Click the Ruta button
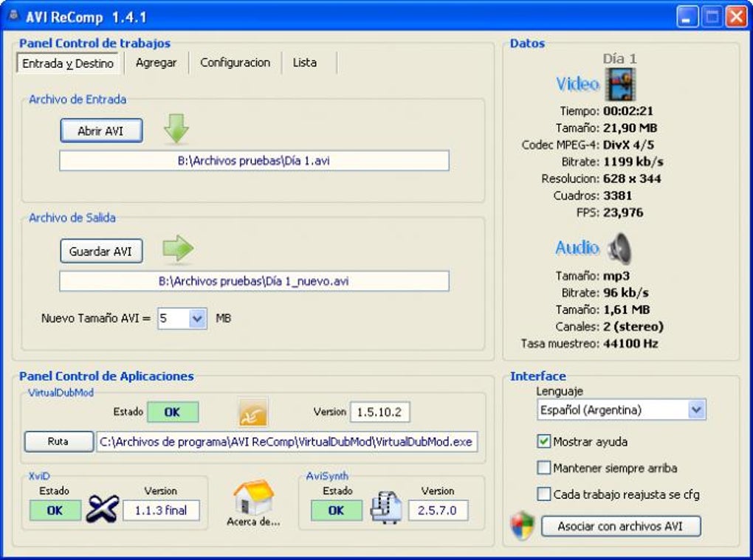 [x=58, y=441]
